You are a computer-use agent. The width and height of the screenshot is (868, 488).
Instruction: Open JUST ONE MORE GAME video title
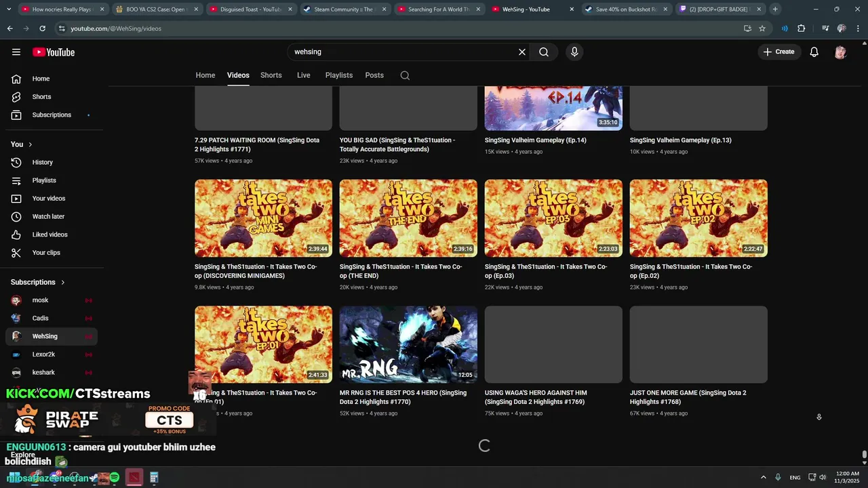tap(688, 397)
